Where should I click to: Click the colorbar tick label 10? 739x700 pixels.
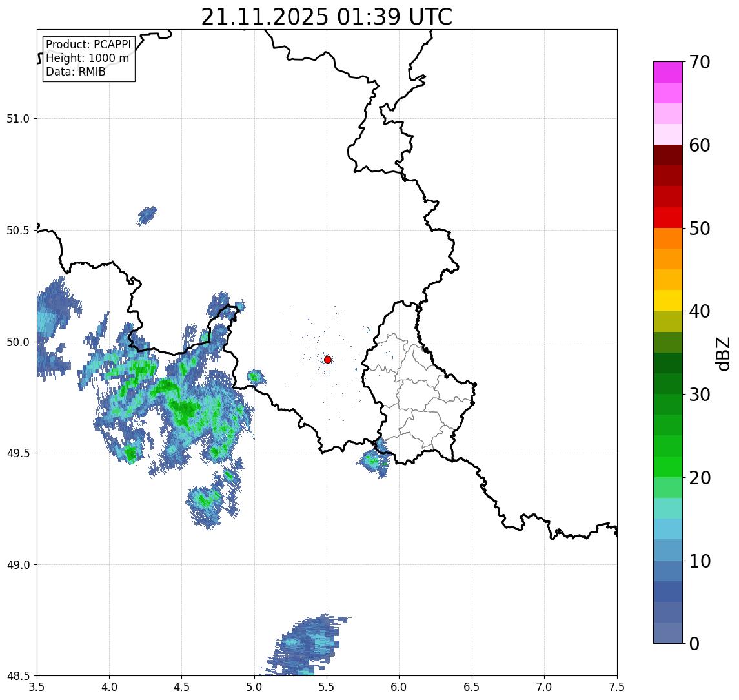[x=700, y=561]
